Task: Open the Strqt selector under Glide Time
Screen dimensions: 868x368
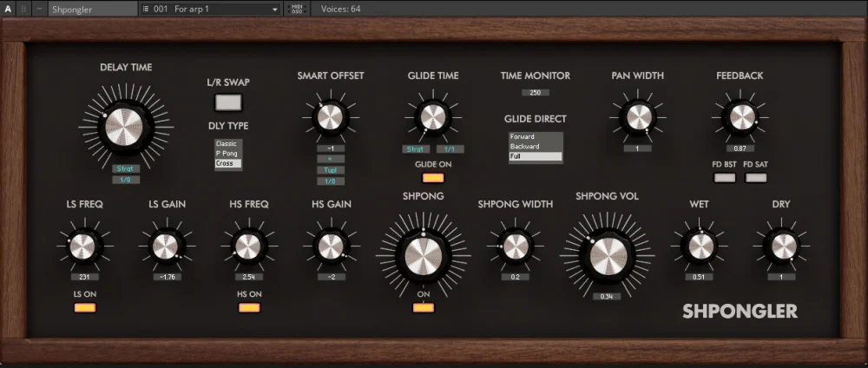Action: (416, 149)
